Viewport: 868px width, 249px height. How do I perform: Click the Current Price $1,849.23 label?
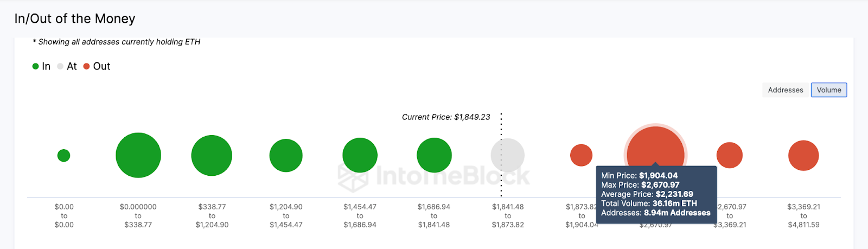(x=446, y=117)
